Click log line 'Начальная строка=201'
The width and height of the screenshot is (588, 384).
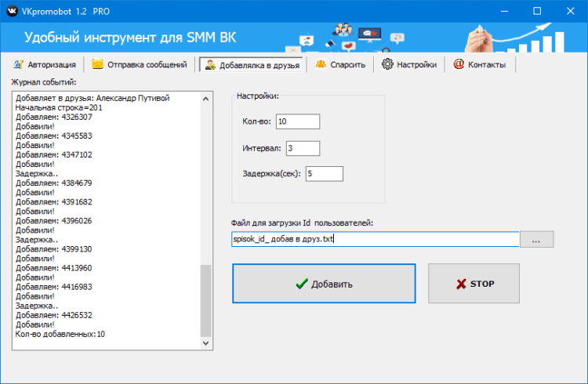click(59, 107)
